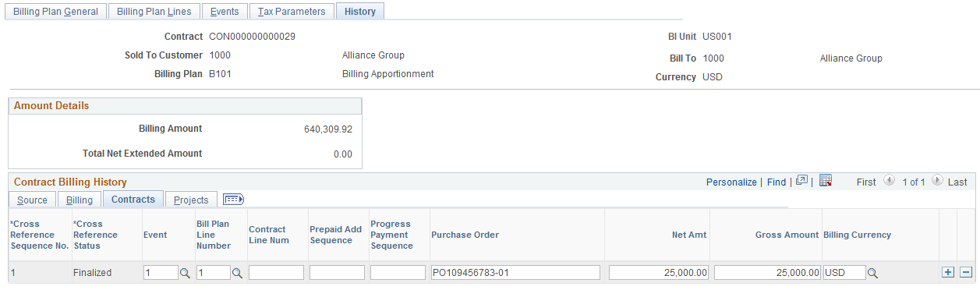The width and height of the screenshot is (980, 290).
Task: Focus the Event input field
Action: pyautogui.click(x=161, y=273)
